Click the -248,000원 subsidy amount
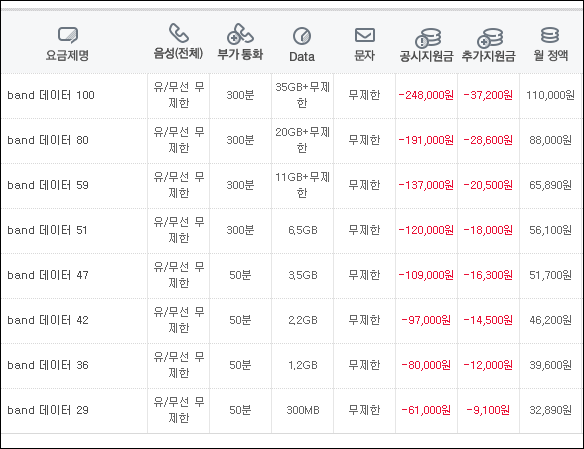584x449 pixels. [x=426, y=95]
